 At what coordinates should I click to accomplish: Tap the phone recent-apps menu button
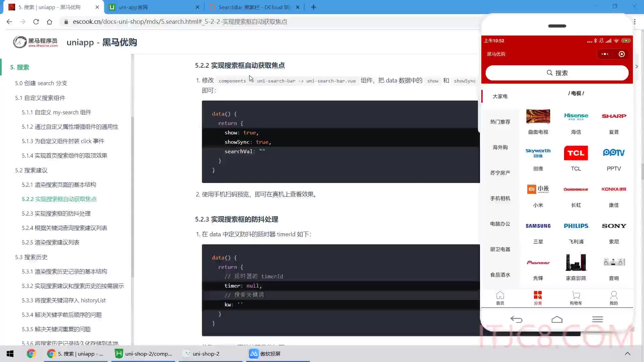597,319
